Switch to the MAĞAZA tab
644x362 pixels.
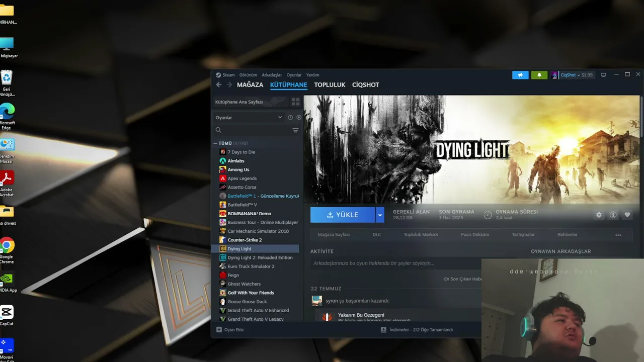tap(250, 85)
